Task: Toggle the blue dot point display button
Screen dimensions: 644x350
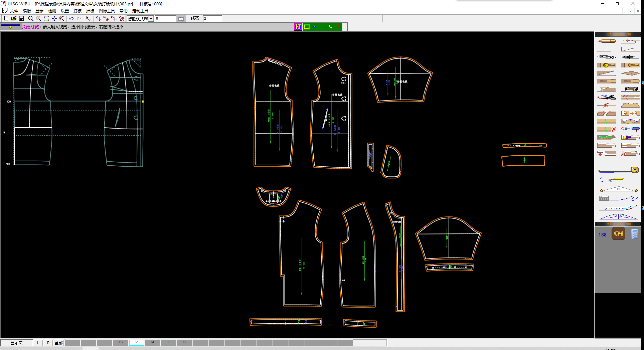Action: click(x=314, y=27)
